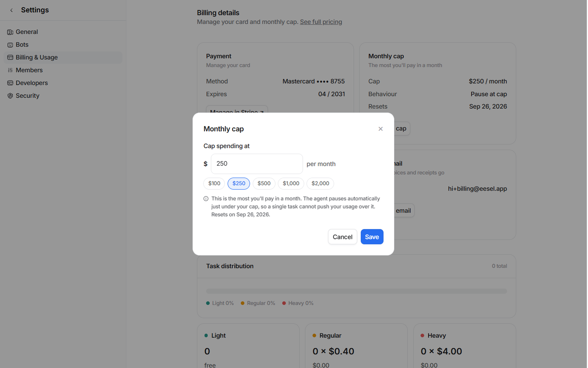Click the Pause at cap behaviour value
This screenshot has height=368, width=588.
click(489, 94)
